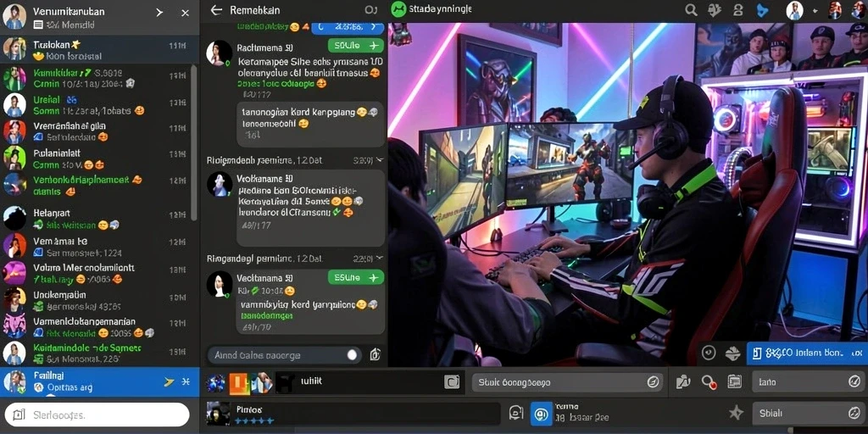868x434 pixels.
Task: Click the green ESUle button on lower Veoltanama message
Action: point(355,277)
